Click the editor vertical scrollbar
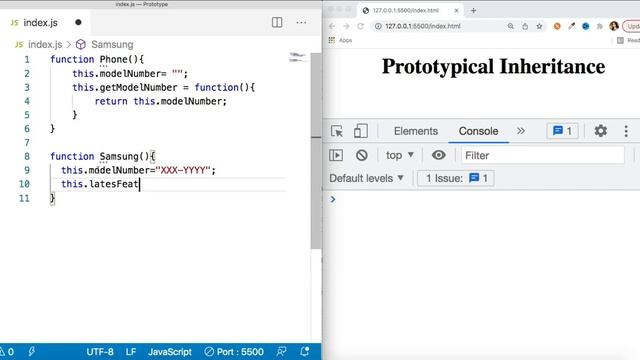This screenshot has width=640, height=360. [316, 151]
